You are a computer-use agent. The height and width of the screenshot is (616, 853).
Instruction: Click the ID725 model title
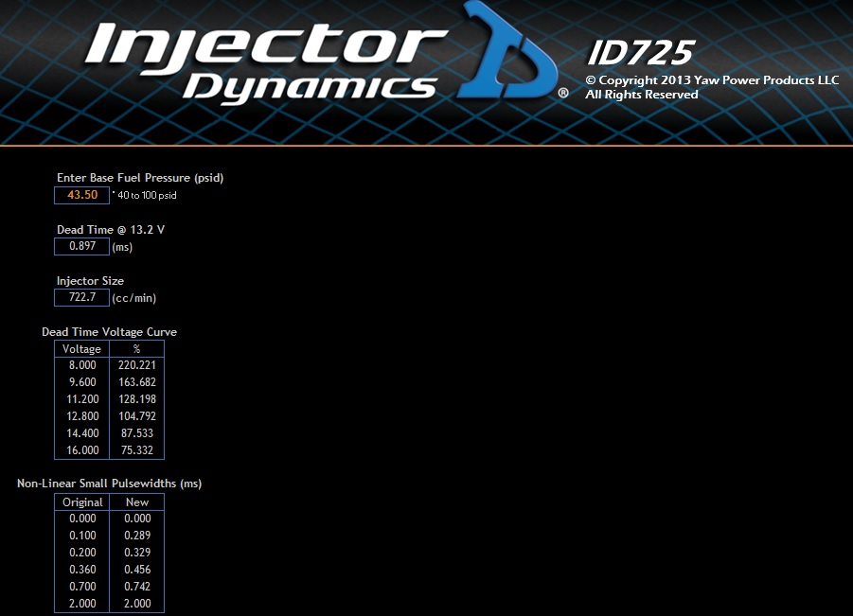click(641, 53)
